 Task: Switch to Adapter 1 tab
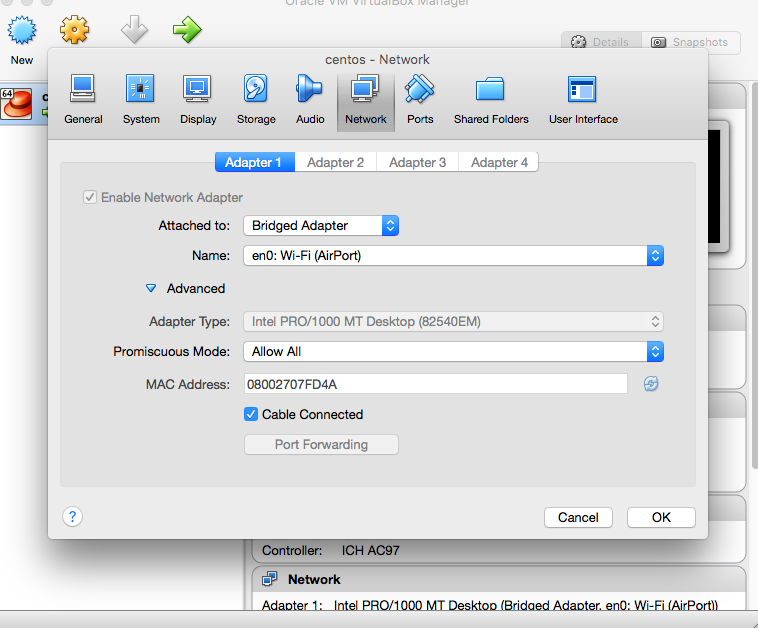[x=254, y=162]
